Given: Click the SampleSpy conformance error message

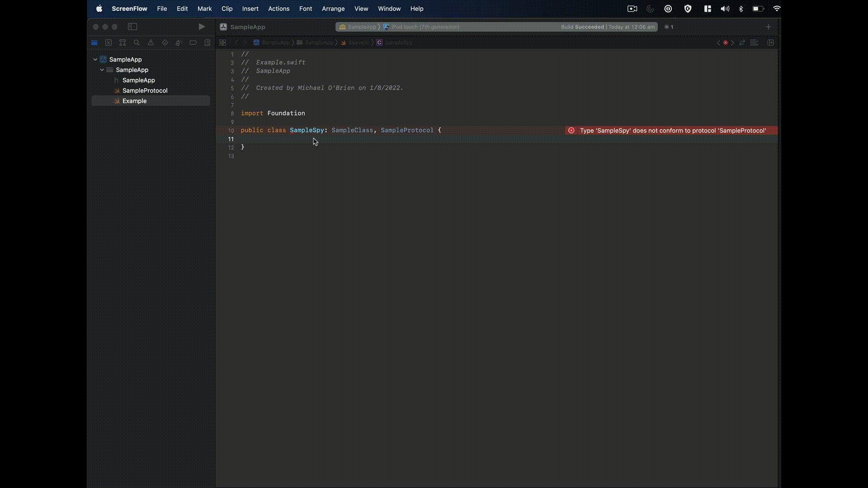Looking at the screenshot, I should pos(673,131).
